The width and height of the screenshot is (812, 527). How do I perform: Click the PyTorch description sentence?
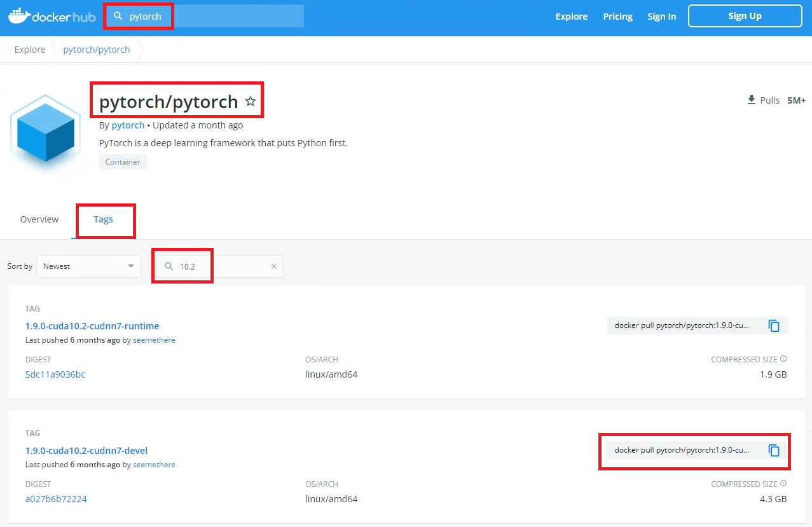tap(223, 143)
